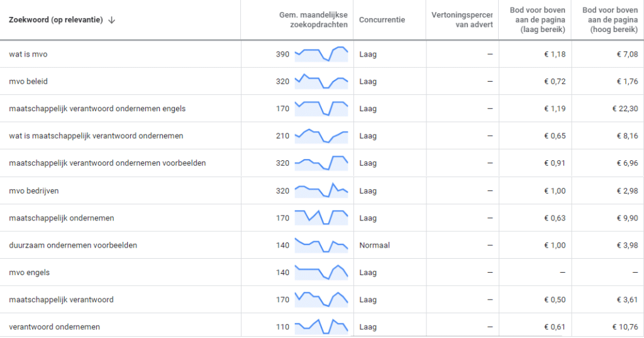Click the trend chart for 'mvo beleid'

click(321, 81)
